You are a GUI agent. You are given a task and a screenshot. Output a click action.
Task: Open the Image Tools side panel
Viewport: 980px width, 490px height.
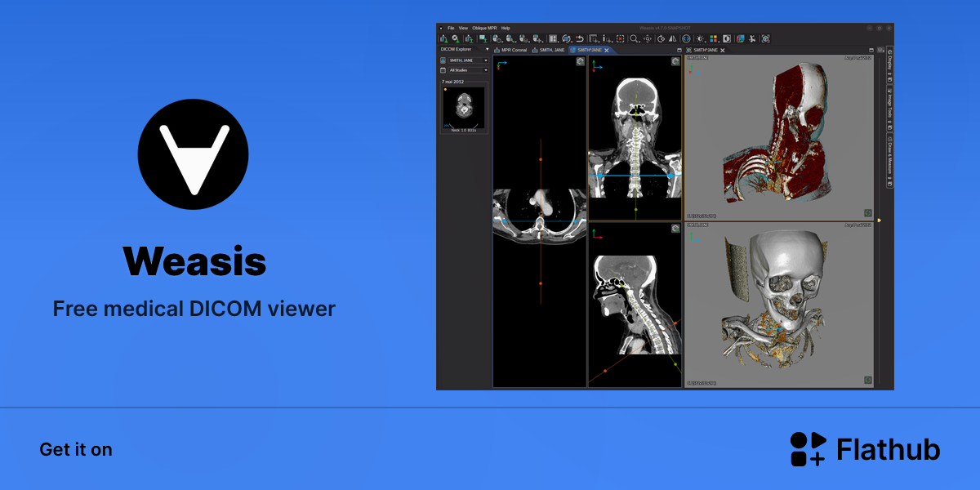889,107
